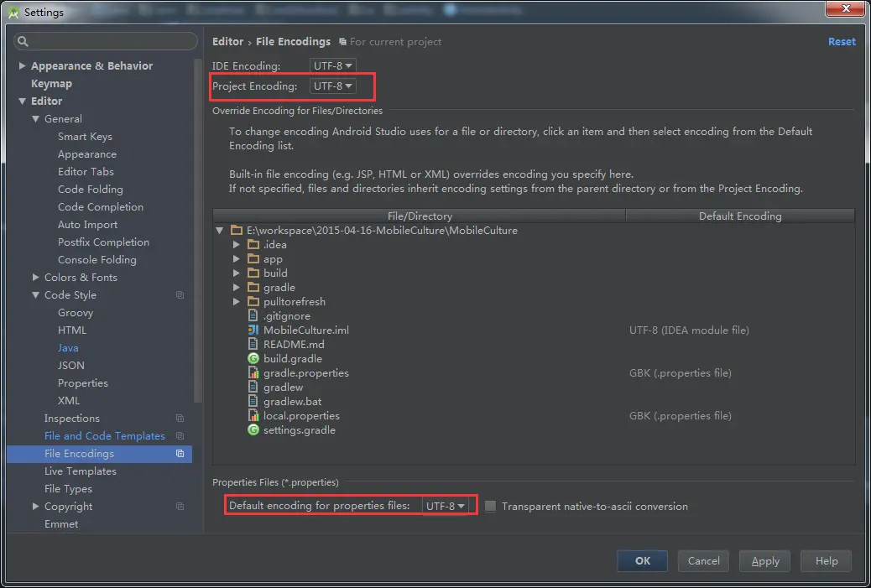
Task: Click the settings.gradle Gradle icon
Action: pos(253,429)
